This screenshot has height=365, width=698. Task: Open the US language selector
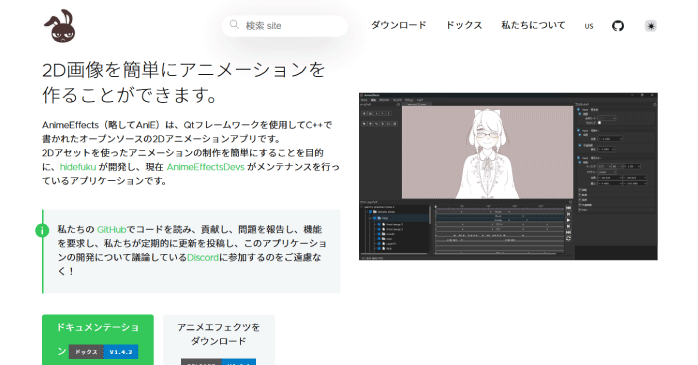(x=588, y=26)
